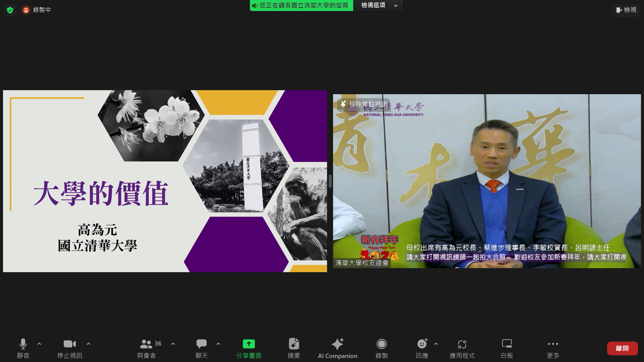Click the speaker video feed

(487, 181)
